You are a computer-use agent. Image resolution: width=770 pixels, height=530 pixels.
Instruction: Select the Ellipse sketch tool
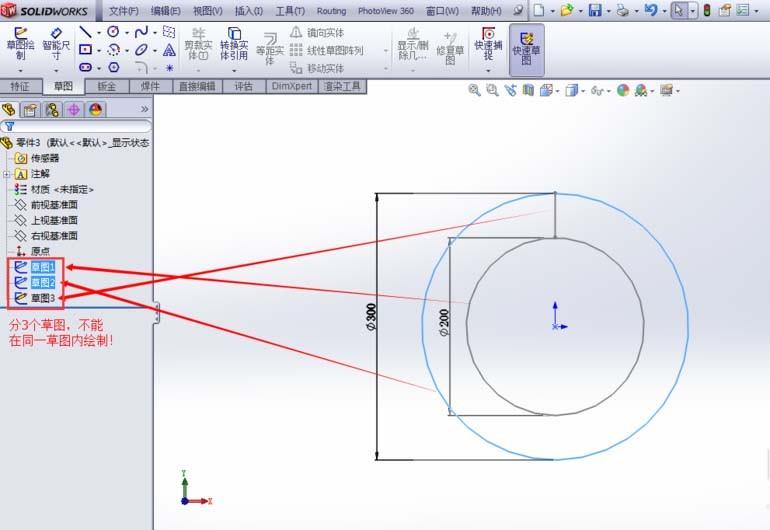[141, 50]
